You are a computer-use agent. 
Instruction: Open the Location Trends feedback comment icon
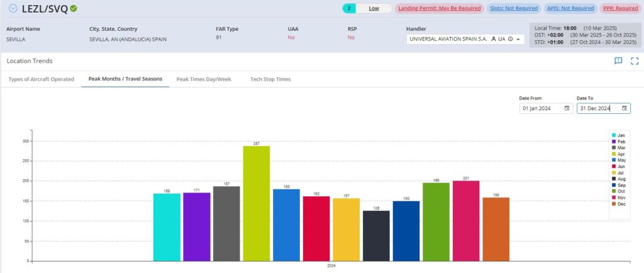(618, 61)
